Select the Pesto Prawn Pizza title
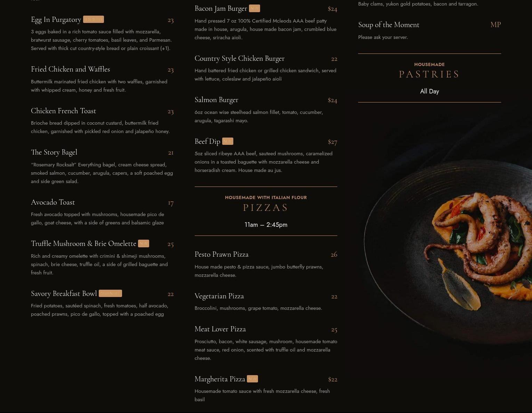532x413 pixels. [x=221, y=254]
